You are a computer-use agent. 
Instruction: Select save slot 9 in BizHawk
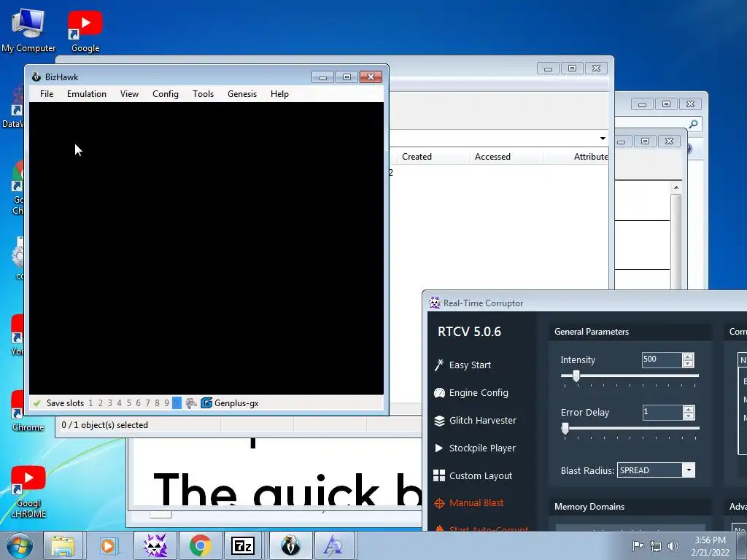167,402
